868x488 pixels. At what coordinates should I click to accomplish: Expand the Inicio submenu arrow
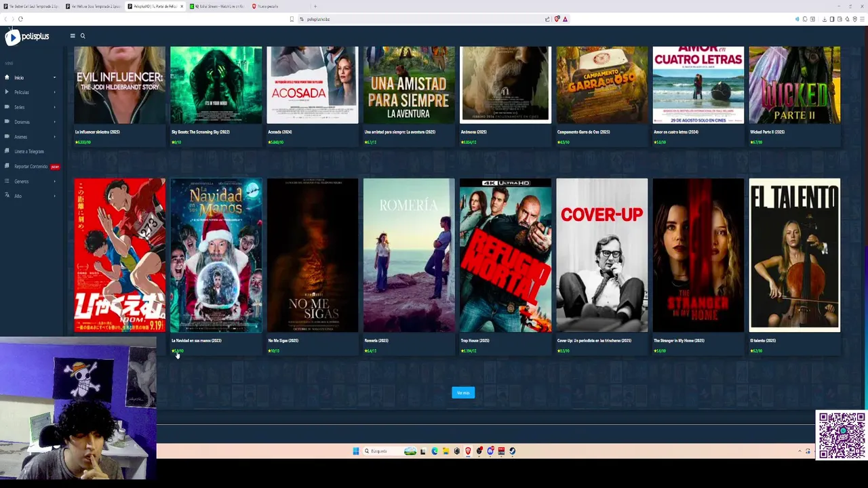(x=54, y=77)
